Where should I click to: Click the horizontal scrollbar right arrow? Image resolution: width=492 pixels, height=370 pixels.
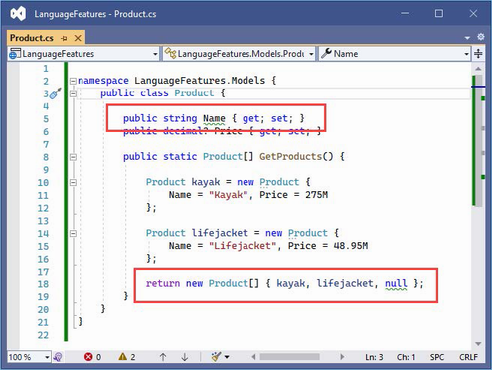[342, 357]
